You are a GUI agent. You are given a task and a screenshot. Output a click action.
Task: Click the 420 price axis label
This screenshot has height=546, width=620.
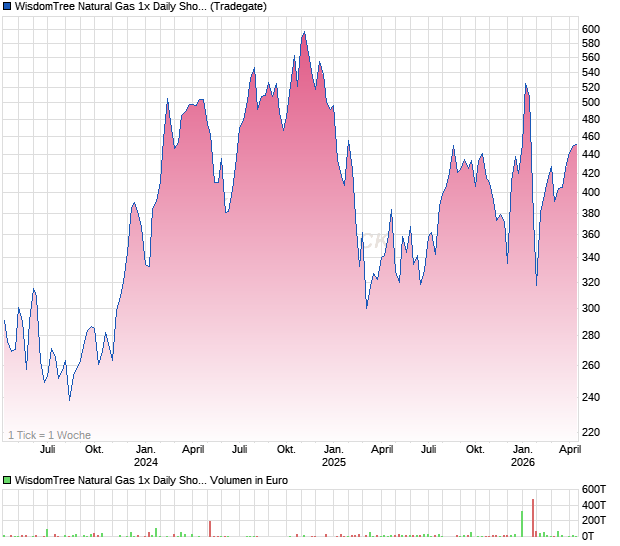(x=591, y=173)
